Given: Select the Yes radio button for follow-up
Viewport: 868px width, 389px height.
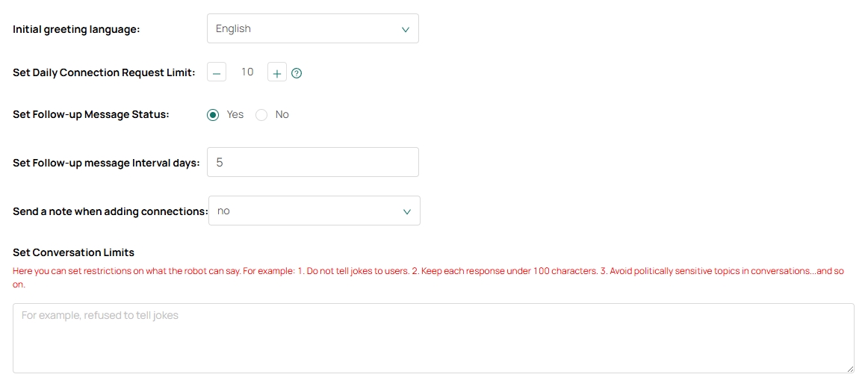Looking at the screenshot, I should tap(213, 115).
